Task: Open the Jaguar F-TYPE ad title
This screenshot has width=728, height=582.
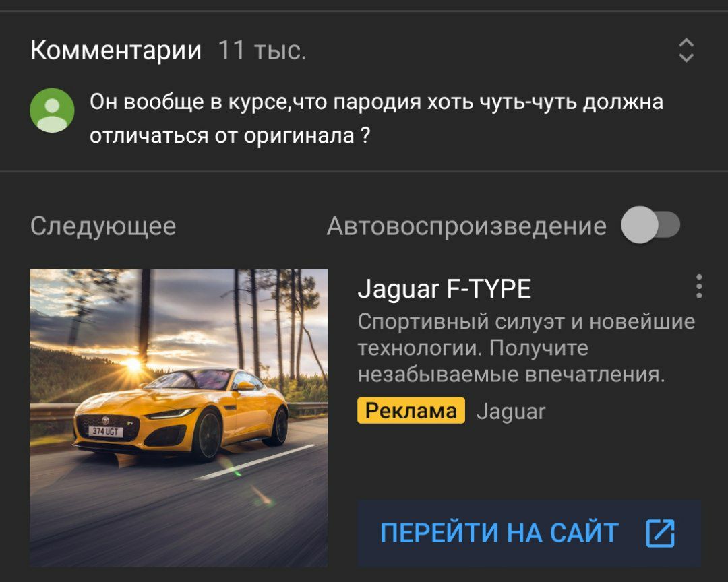Action: point(444,289)
